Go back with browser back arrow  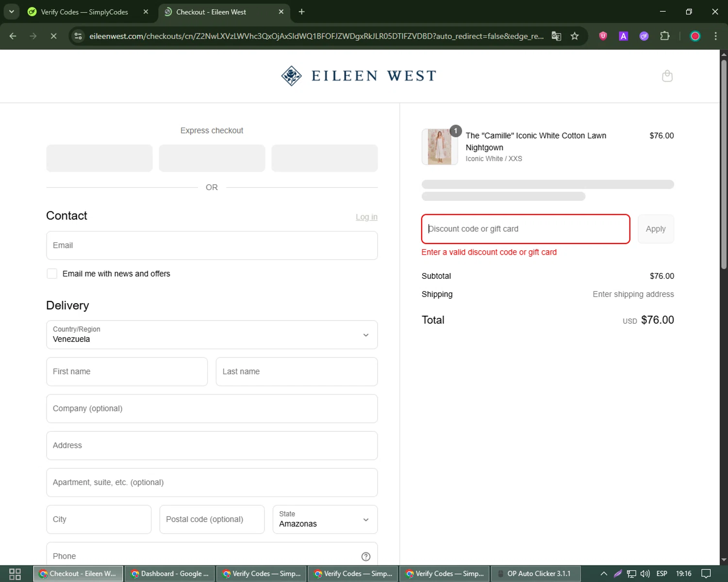pyautogui.click(x=13, y=36)
